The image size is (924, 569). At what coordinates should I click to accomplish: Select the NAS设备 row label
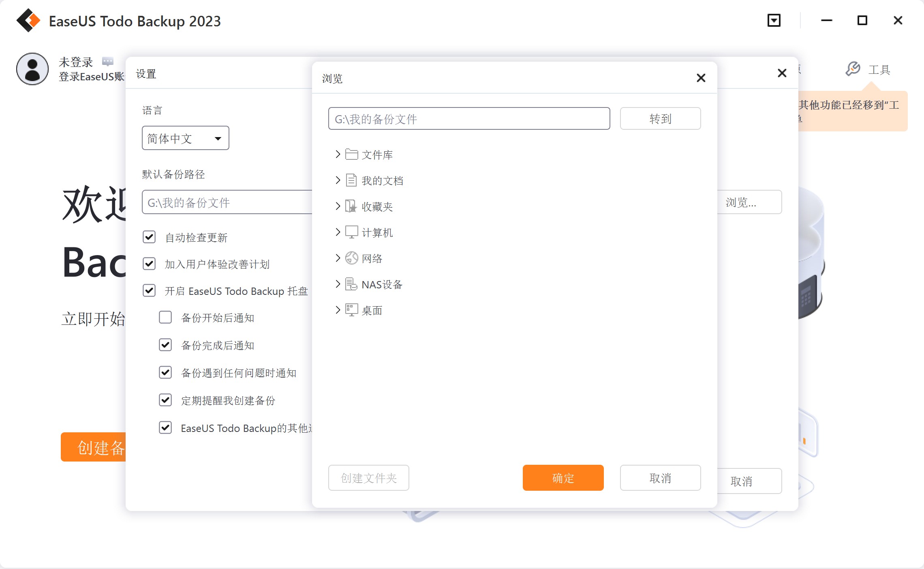pyautogui.click(x=382, y=284)
